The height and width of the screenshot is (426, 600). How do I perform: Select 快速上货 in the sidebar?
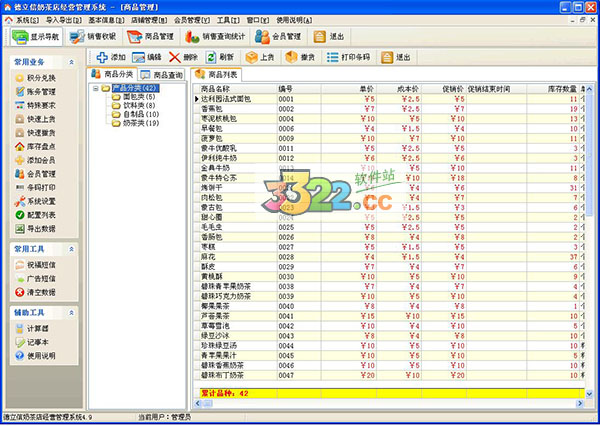pyautogui.click(x=36, y=119)
